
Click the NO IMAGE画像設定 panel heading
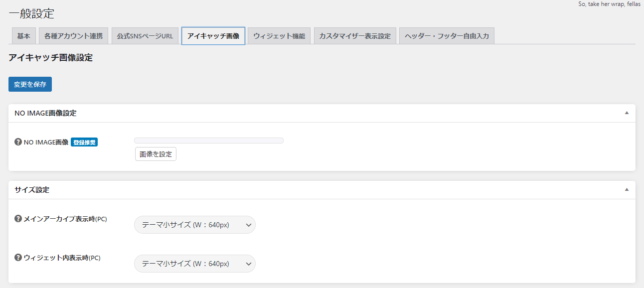[45, 113]
